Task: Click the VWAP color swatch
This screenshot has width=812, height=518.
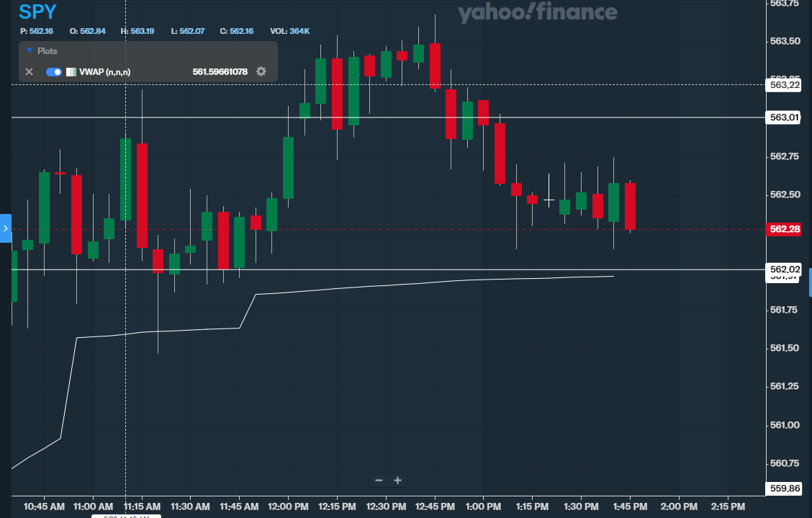Action: [71, 71]
